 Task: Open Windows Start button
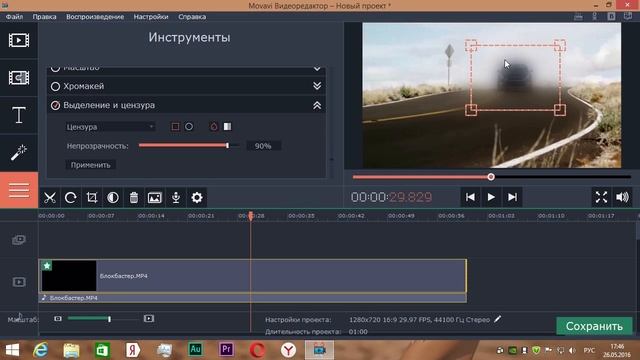(12, 350)
